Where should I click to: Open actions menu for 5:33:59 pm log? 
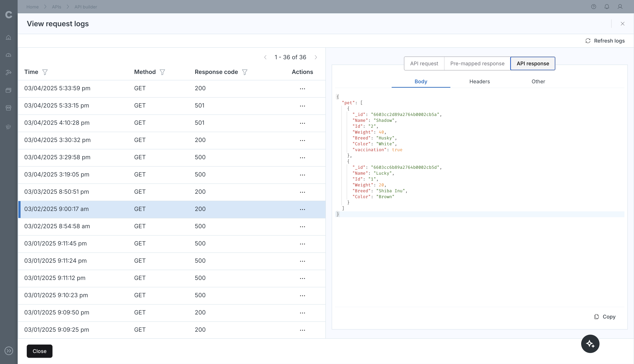[x=302, y=89]
